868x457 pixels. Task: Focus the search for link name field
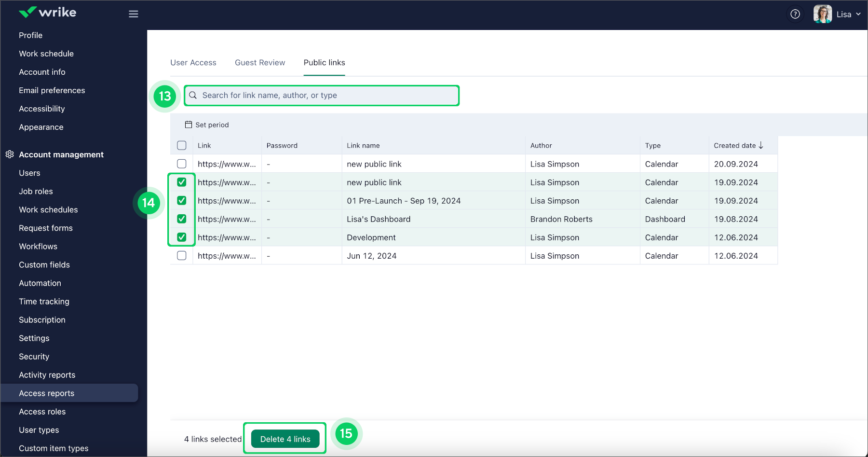pyautogui.click(x=328, y=96)
